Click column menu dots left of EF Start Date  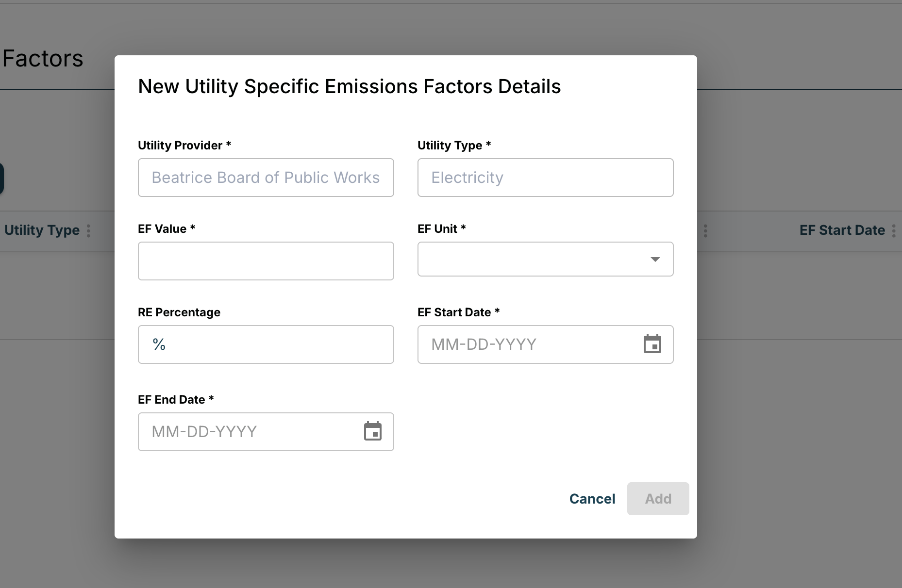click(x=705, y=230)
